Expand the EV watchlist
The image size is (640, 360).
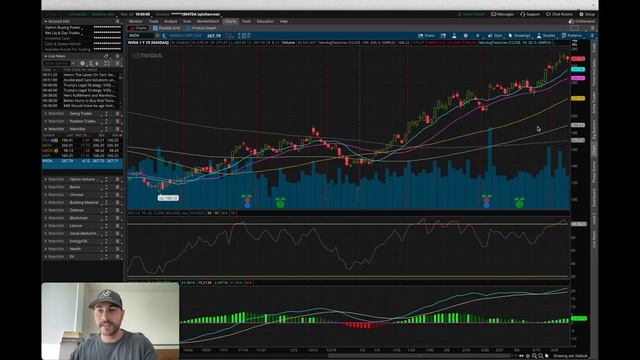click(x=46, y=257)
